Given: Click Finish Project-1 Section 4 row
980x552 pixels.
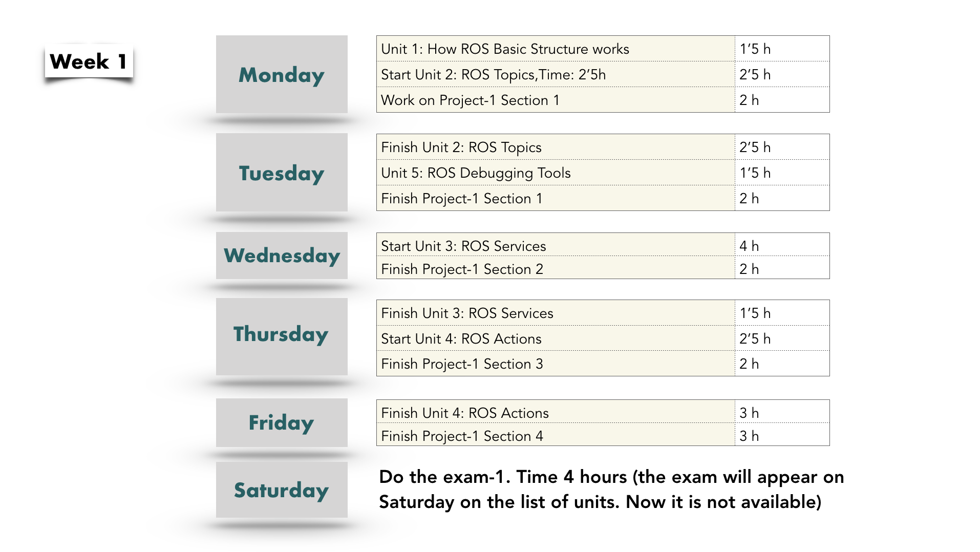Looking at the screenshot, I should click(x=603, y=435).
